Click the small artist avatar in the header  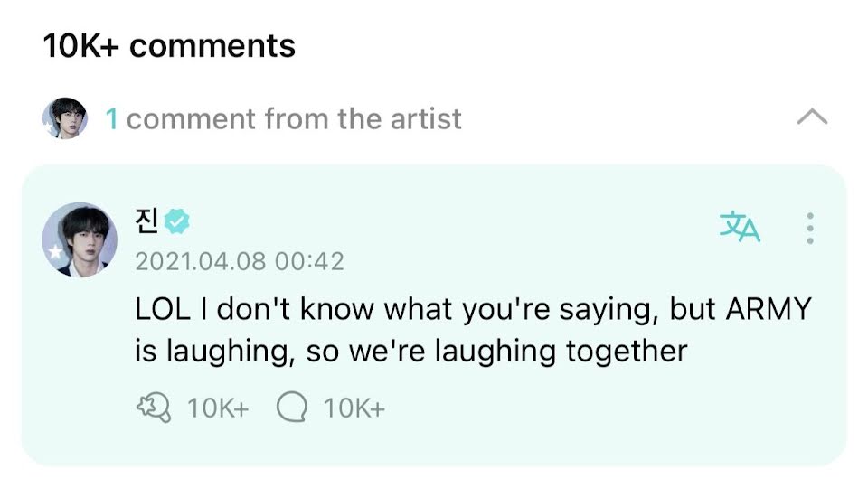(65, 118)
